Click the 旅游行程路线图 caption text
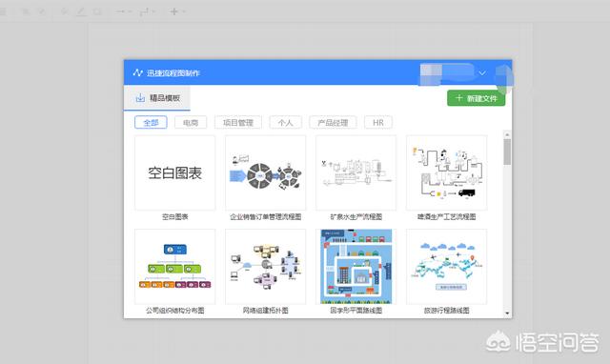This screenshot has width=610, height=364. point(447,311)
